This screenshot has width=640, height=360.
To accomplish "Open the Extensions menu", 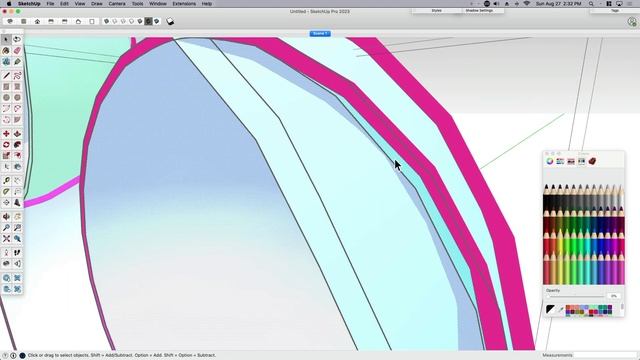I will (184, 4).
